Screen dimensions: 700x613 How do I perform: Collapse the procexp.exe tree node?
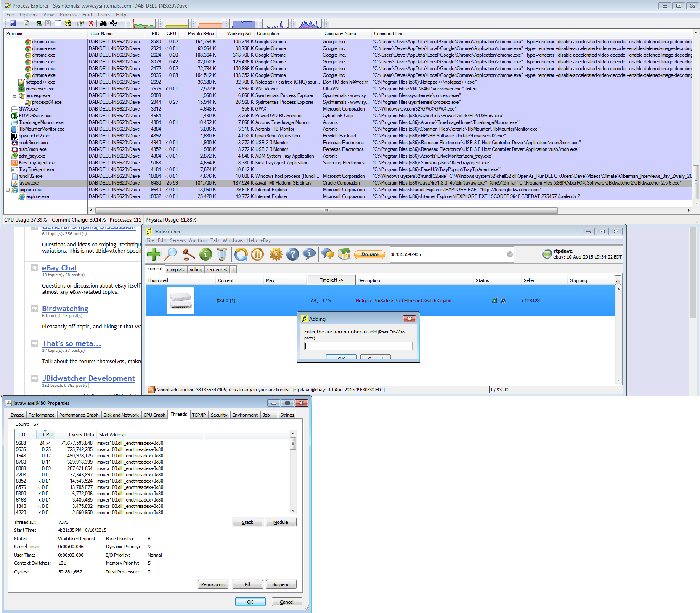point(14,95)
